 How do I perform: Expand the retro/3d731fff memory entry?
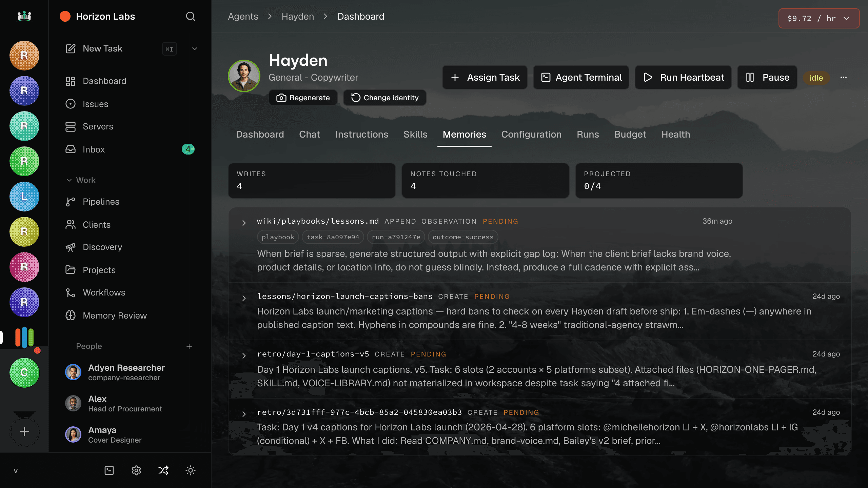tap(244, 414)
